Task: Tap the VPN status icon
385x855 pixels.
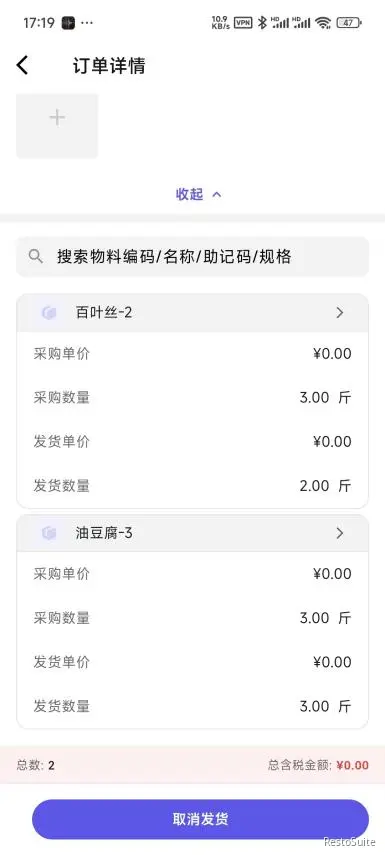Action: pyautogui.click(x=243, y=22)
